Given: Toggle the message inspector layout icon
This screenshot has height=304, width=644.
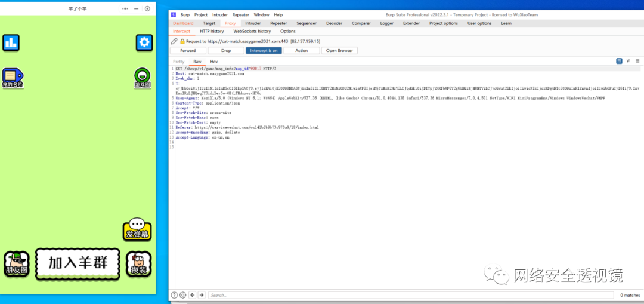Looking at the screenshot, I should click(619, 61).
